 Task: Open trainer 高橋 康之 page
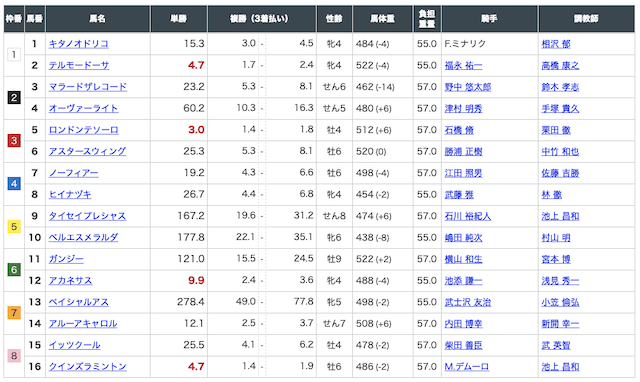click(560, 65)
